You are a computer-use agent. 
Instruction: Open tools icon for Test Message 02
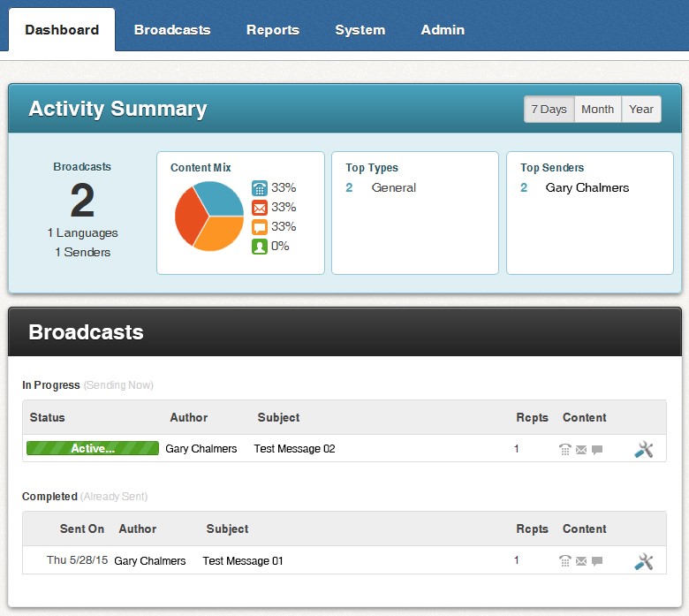click(x=644, y=449)
